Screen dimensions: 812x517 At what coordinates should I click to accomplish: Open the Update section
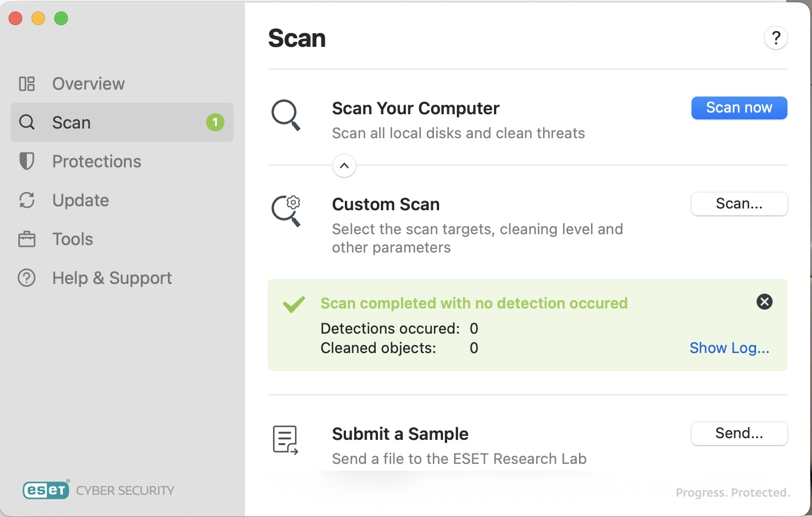click(80, 200)
